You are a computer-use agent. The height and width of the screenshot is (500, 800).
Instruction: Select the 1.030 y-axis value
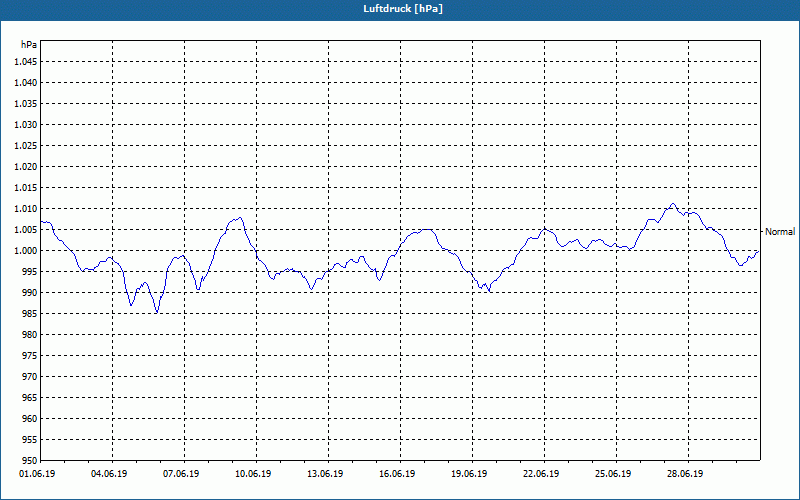point(26,124)
